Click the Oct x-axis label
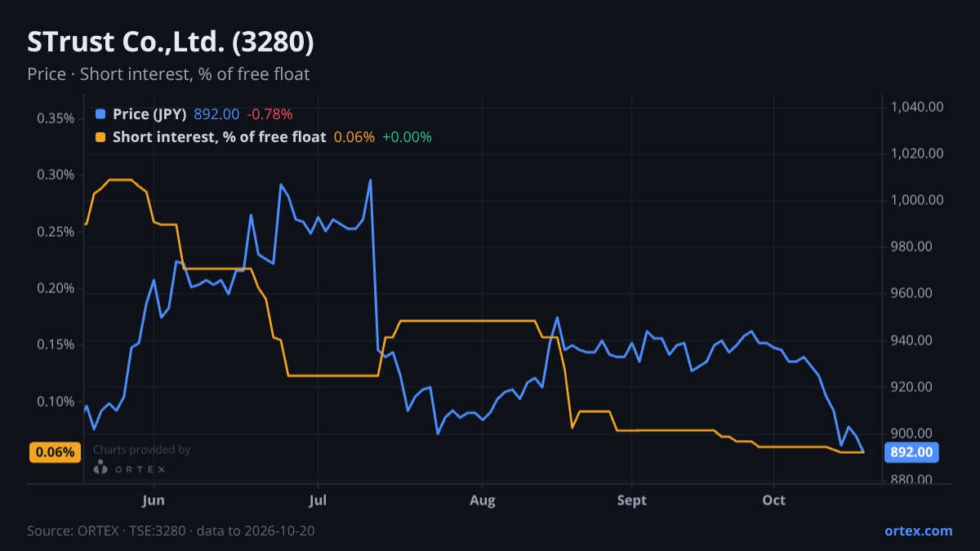Screen dimensions: 980x551 (773, 500)
